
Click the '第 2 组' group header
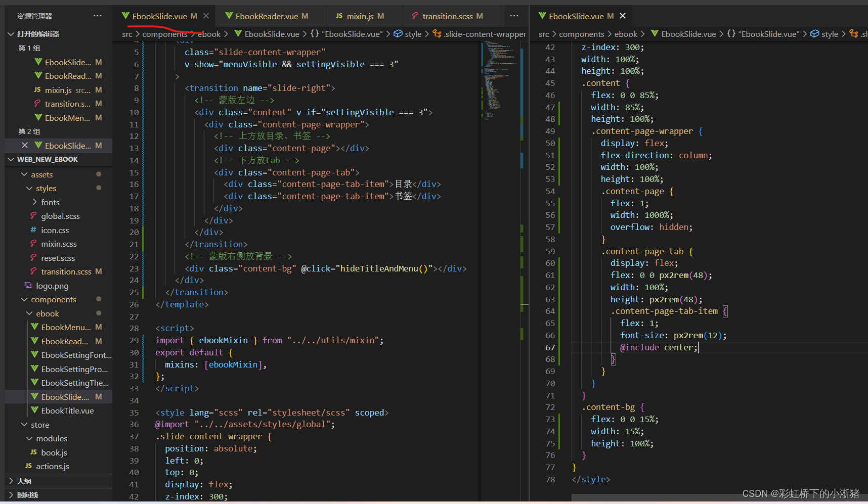(x=29, y=131)
